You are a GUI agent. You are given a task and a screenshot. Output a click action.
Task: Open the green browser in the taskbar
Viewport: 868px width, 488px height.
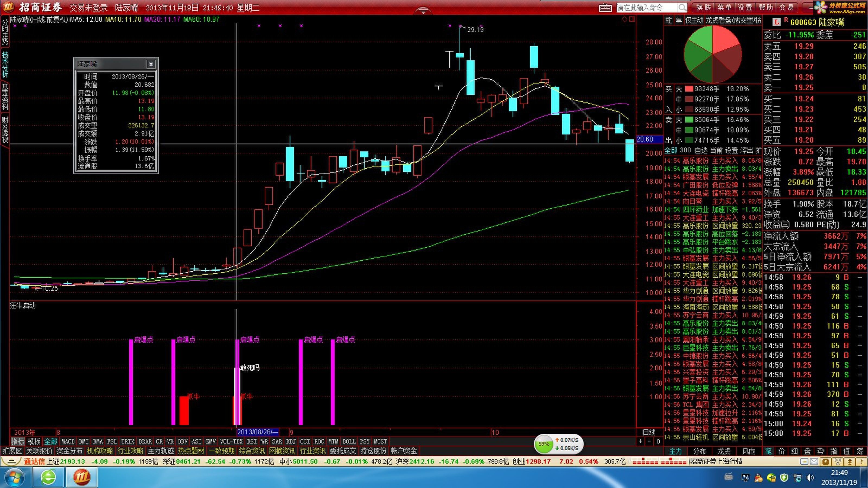[49, 477]
